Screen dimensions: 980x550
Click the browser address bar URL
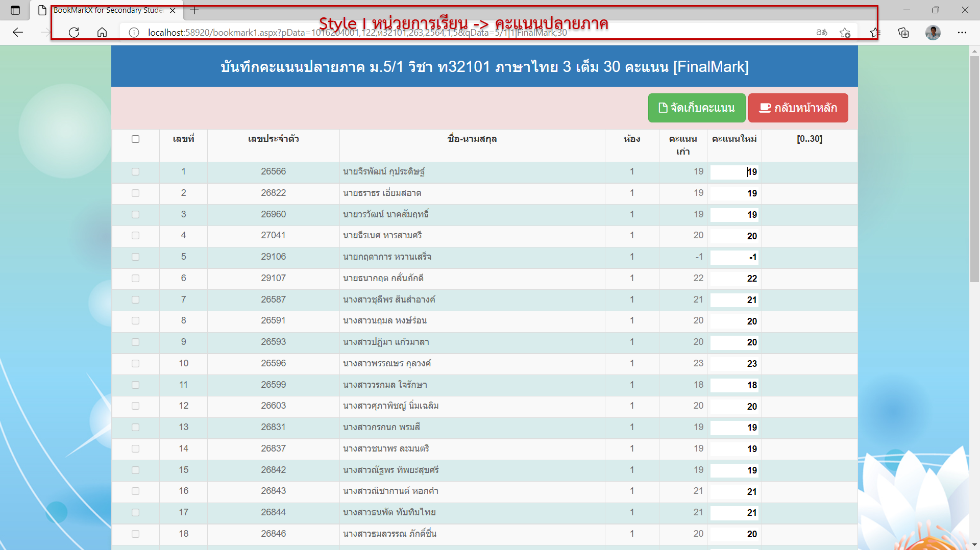(x=357, y=33)
